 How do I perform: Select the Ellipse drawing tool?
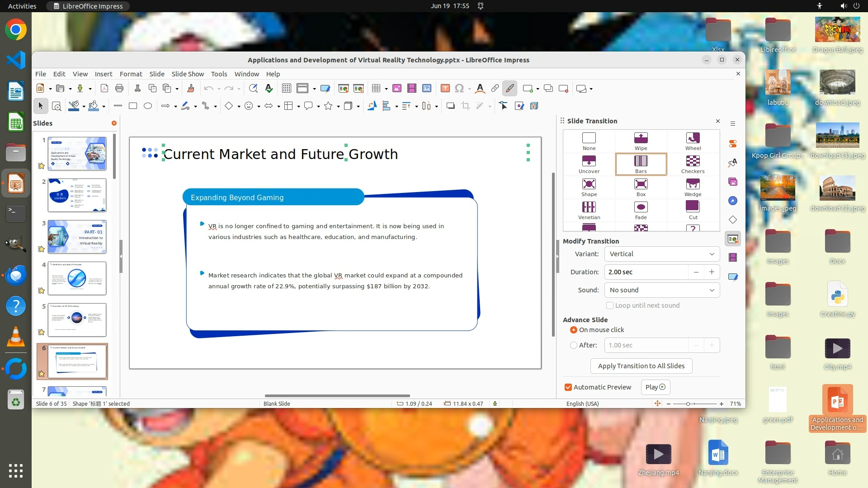point(147,106)
